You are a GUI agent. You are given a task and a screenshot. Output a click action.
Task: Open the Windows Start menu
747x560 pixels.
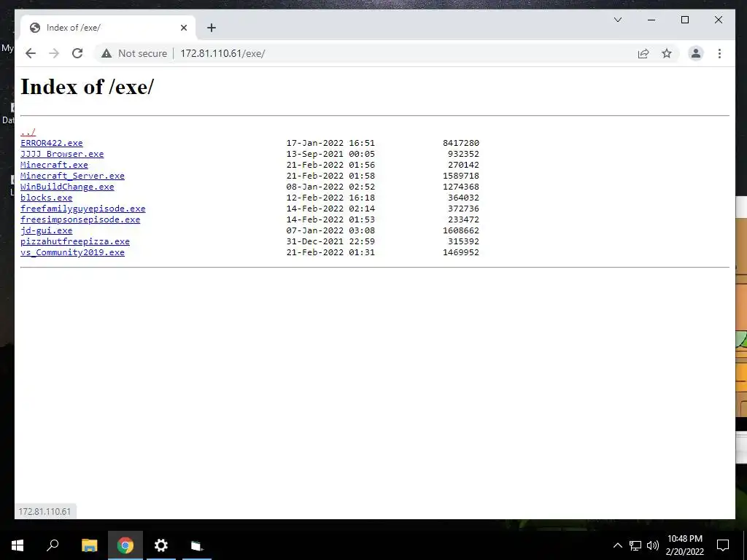click(18, 545)
